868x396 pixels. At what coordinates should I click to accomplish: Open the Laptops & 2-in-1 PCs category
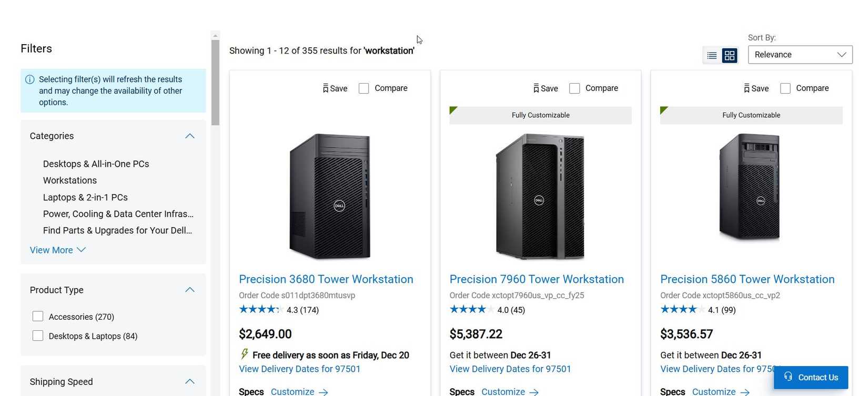coord(85,197)
